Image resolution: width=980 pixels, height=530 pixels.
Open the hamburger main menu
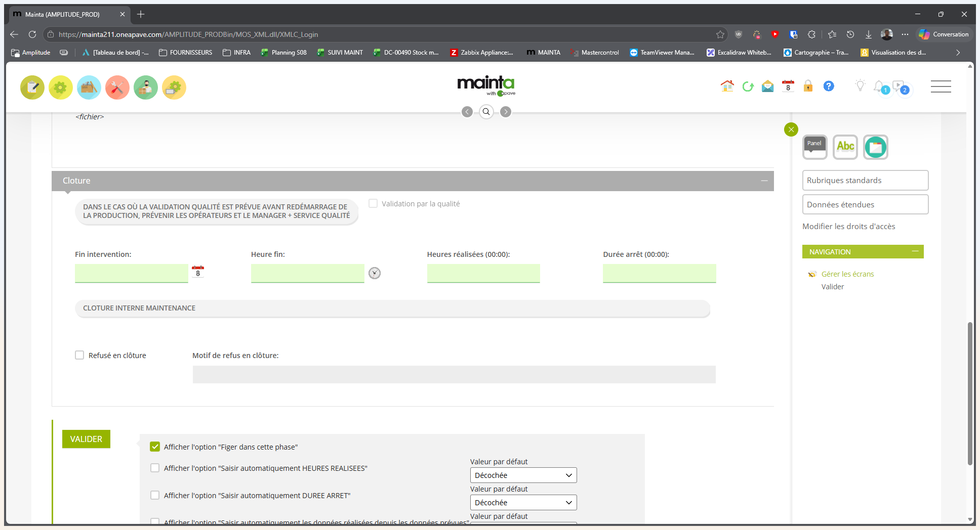click(x=941, y=86)
